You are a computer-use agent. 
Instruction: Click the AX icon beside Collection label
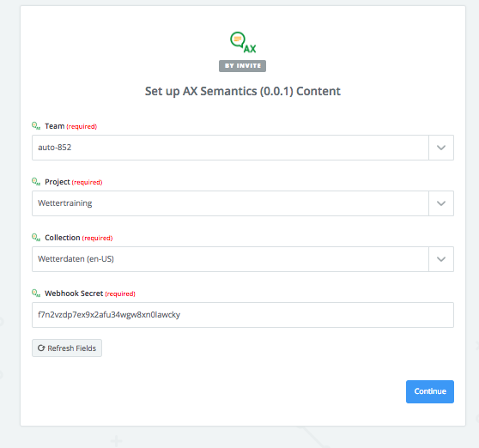click(36, 237)
